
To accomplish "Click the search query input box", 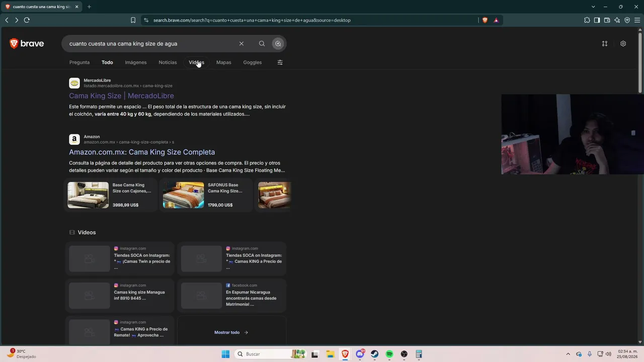I will [x=151, y=44].
